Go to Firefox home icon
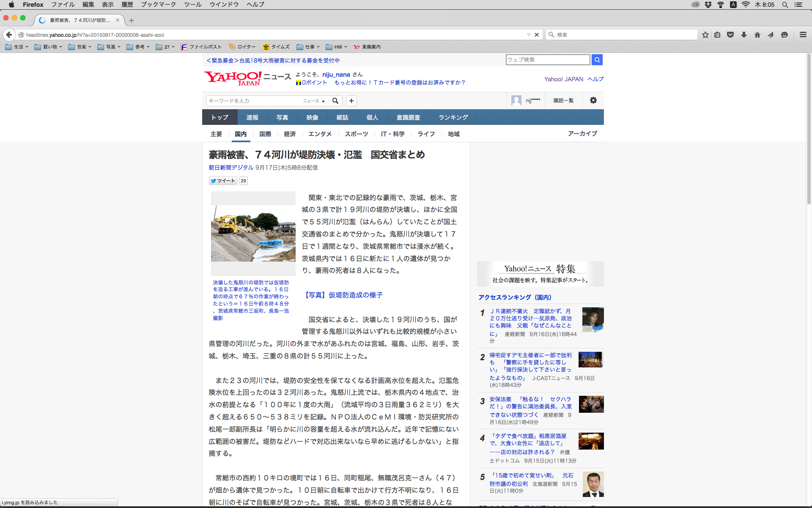This screenshot has width=812, height=508. [757, 35]
